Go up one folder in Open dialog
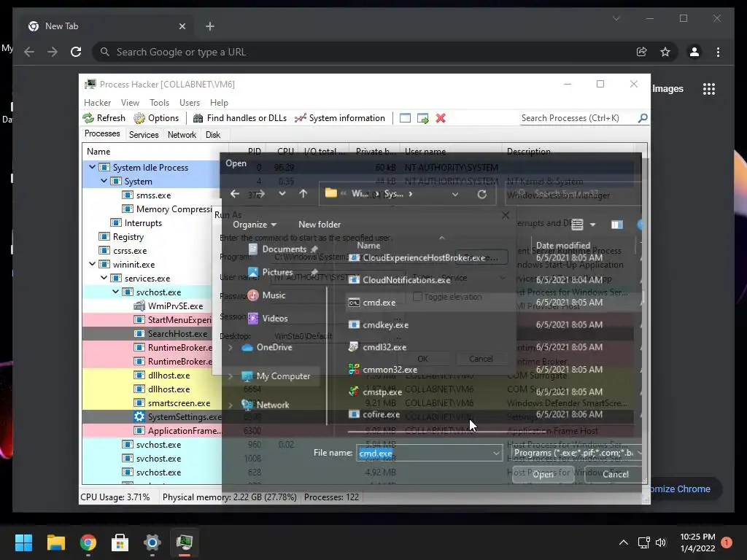Screen dimensions: 747x560 pyautogui.click(x=303, y=194)
